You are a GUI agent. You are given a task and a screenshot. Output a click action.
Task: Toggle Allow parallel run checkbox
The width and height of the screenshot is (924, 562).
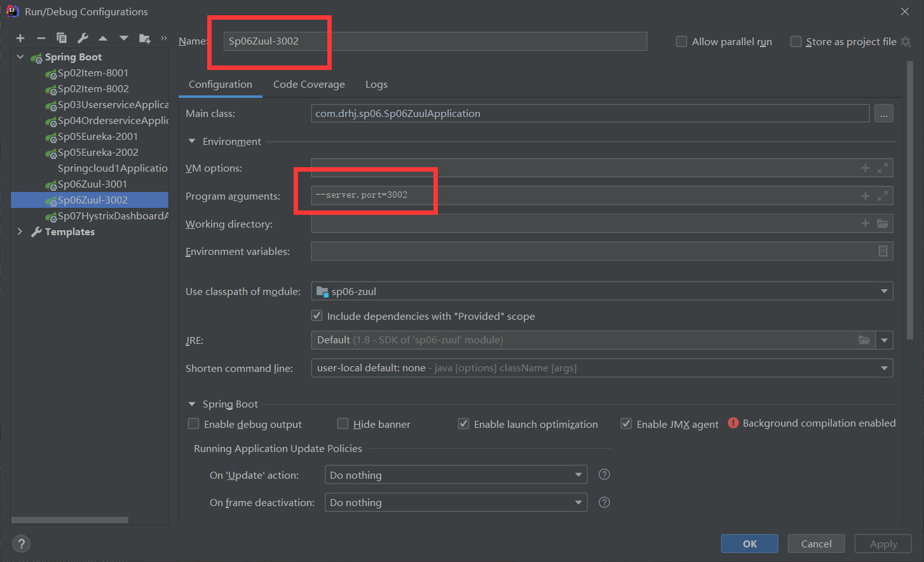[x=681, y=41]
